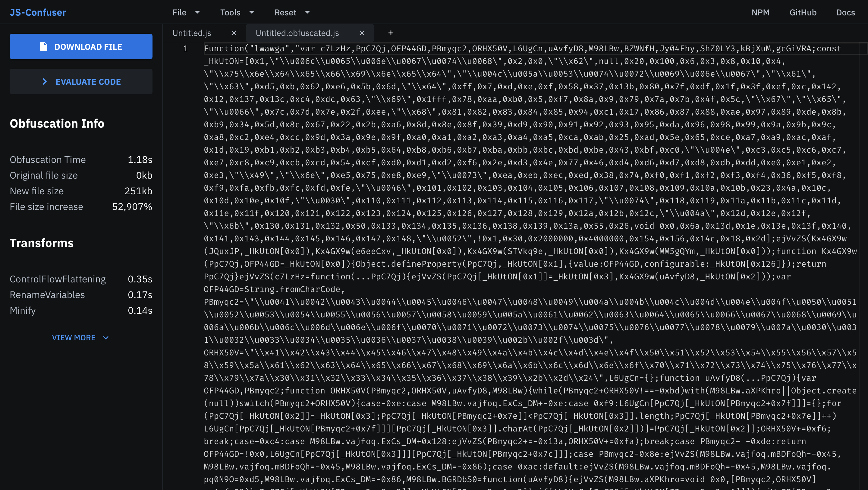Viewport: 868px width, 490px height.
Task: Open the NPM link
Action: pyautogui.click(x=760, y=12)
